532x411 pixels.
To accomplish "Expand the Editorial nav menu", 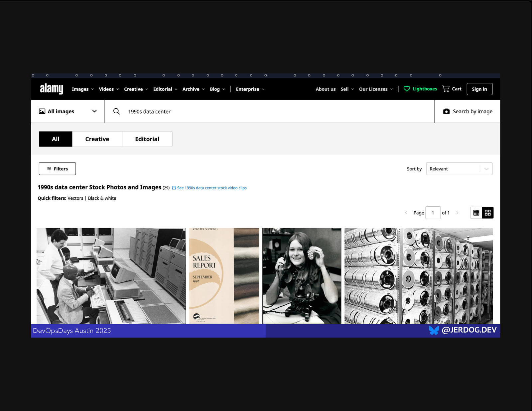I will coord(165,89).
